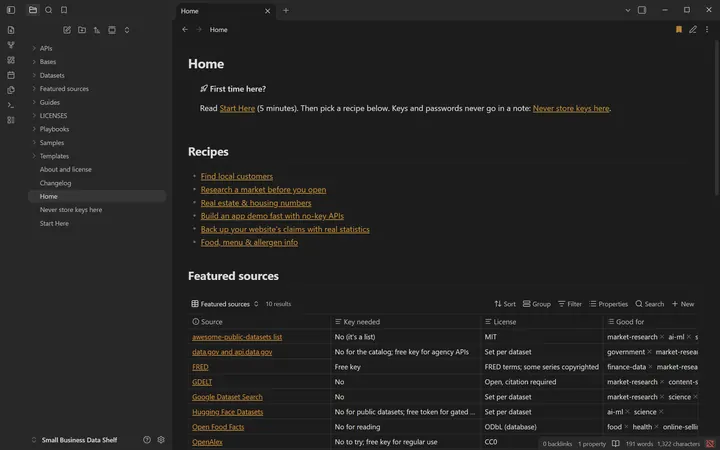Open the Find local customers recipe

(236, 176)
